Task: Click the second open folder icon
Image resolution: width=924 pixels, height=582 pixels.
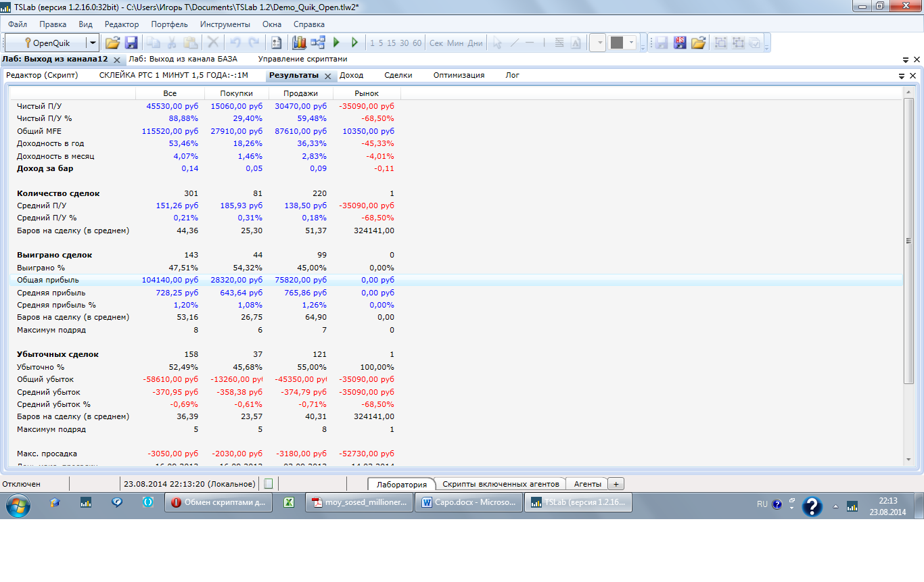Action: point(698,43)
